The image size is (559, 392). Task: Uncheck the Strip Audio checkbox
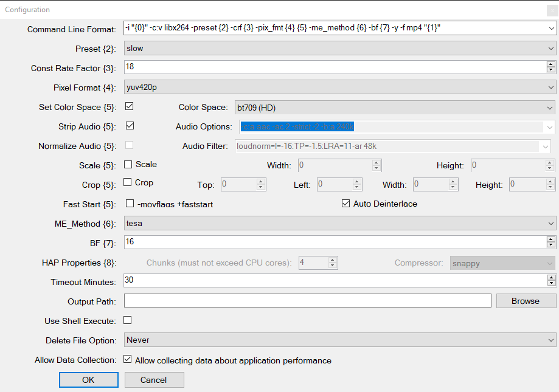129,126
